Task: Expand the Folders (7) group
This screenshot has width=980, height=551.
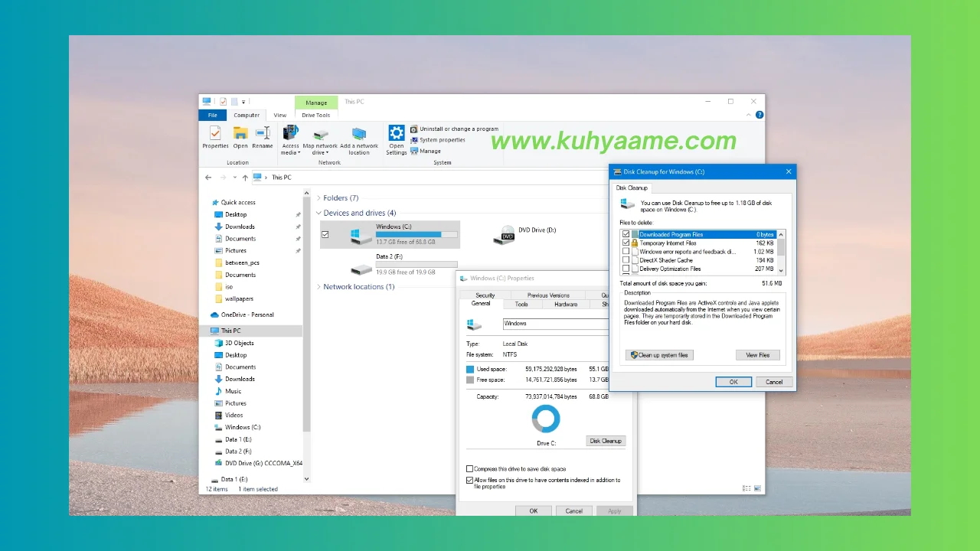Action: 318,198
